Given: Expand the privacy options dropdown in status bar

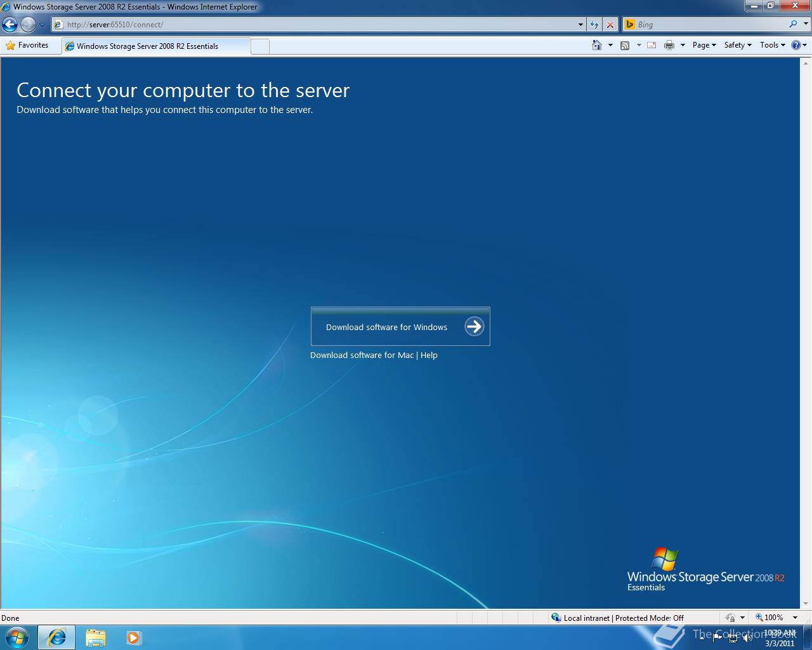Looking at the screenshot, I should pyautogui.click(x=742, y=618).
